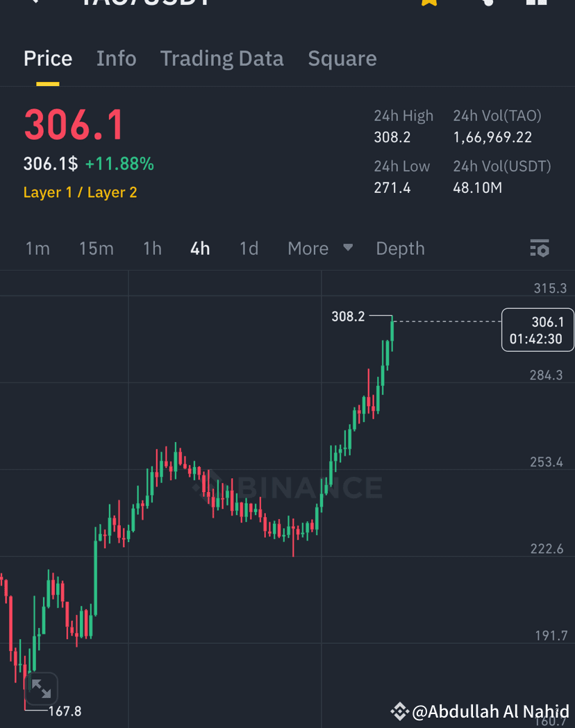Tap the 24h Low value 271.4

click(x=392, y=188)
